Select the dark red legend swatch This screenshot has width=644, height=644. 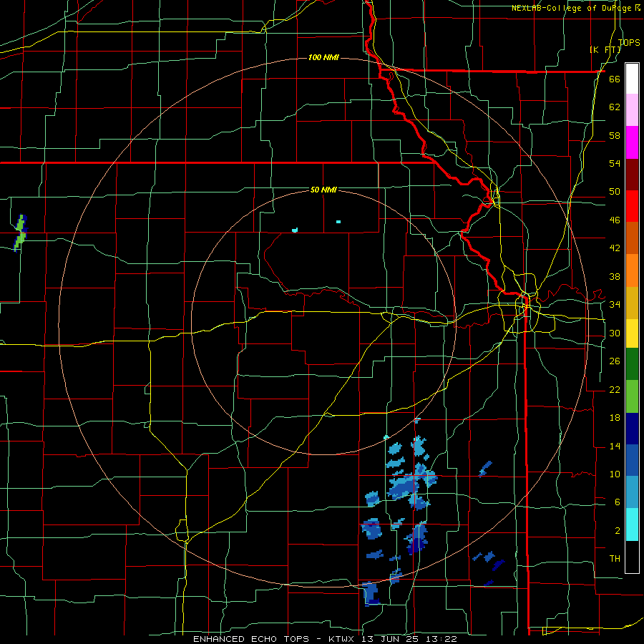(632, 175)
